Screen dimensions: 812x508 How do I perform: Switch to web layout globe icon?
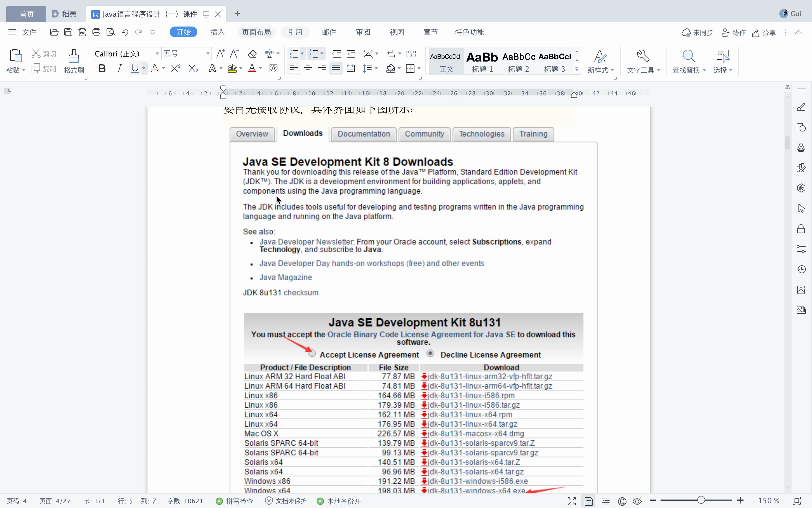tap(622, 501)
